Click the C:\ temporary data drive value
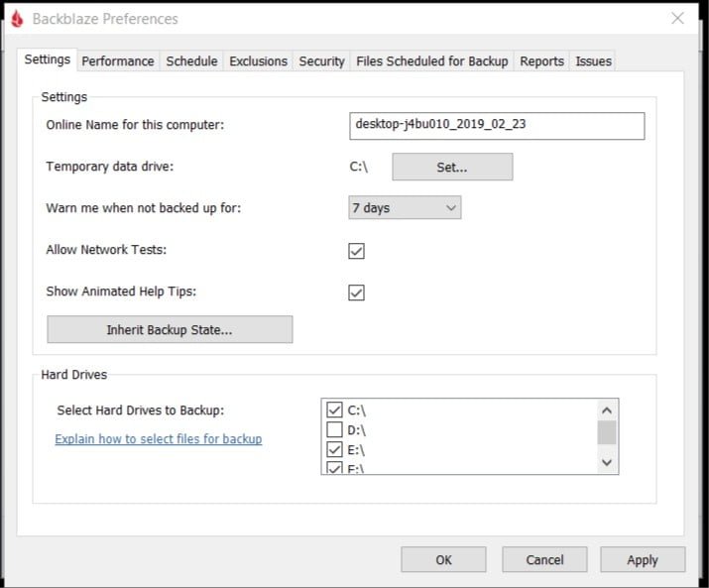 [359, 167]
